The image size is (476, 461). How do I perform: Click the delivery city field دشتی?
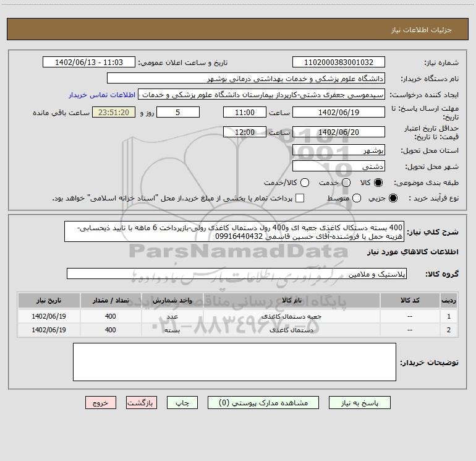(339, 166)
